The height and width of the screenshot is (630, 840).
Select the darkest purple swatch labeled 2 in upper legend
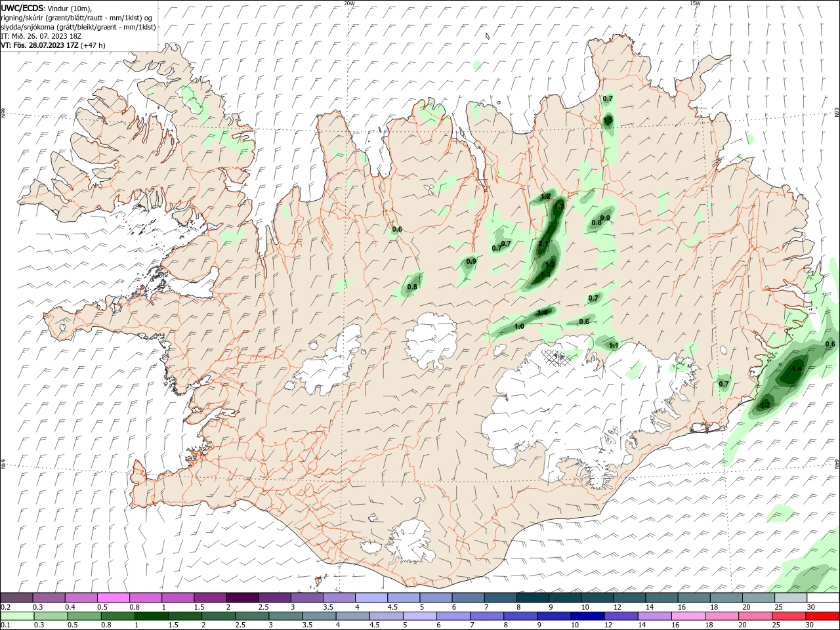242,598
